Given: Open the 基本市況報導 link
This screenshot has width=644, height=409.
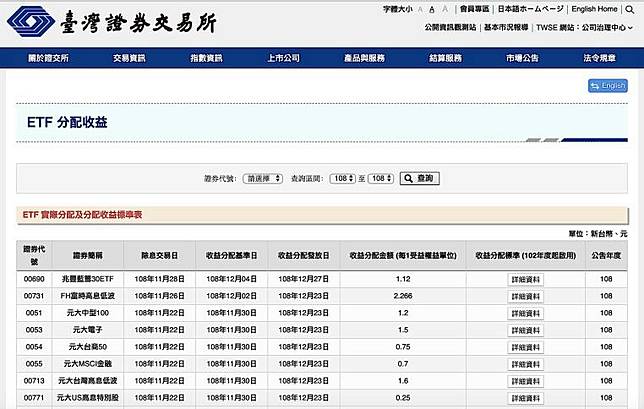Looking at the screenshot, I should coord(506,28).
